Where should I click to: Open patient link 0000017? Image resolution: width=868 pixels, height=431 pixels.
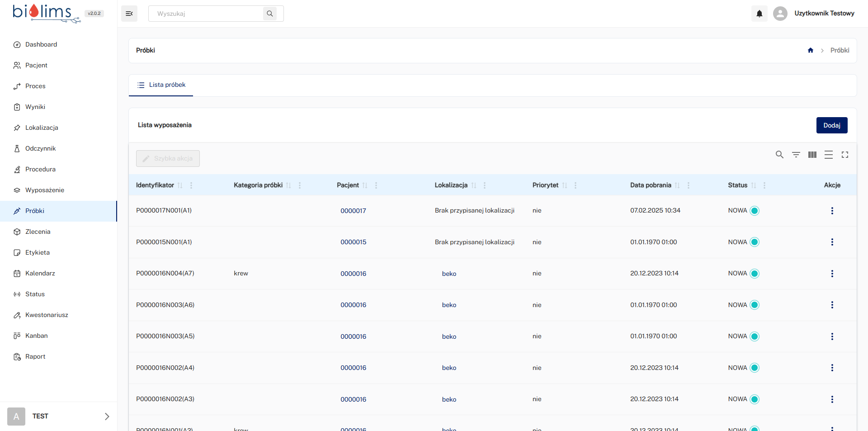353,211
